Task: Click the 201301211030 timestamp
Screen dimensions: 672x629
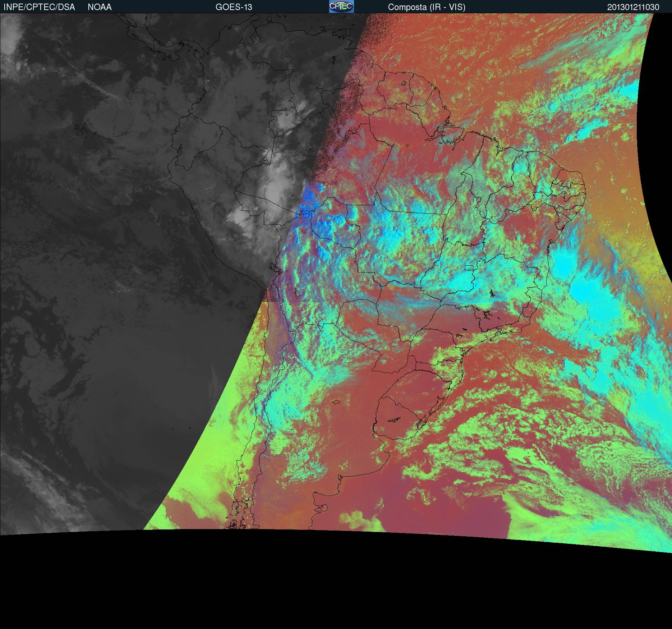Action: coord(633,7)
